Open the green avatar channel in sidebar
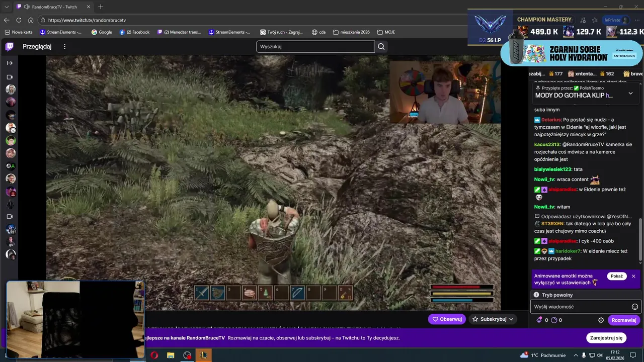Viewport: 644px width, 362px height. (x=11, y=140)
